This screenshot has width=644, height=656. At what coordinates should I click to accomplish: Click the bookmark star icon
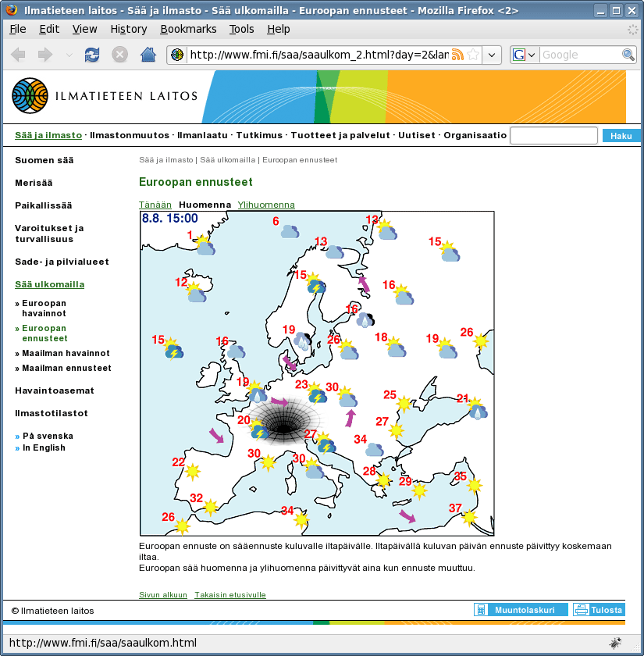pos(473,55)
